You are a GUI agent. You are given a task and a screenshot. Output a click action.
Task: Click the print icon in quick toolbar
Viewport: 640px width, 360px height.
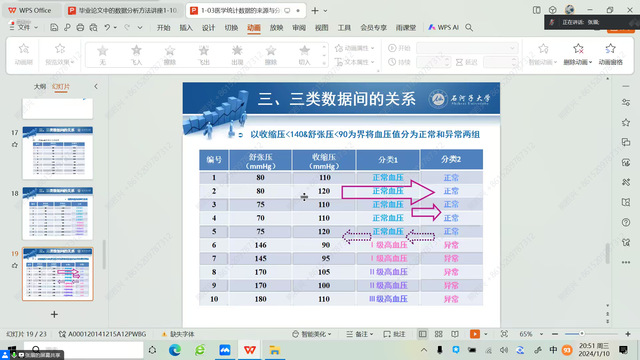click(x=80, y=27)
